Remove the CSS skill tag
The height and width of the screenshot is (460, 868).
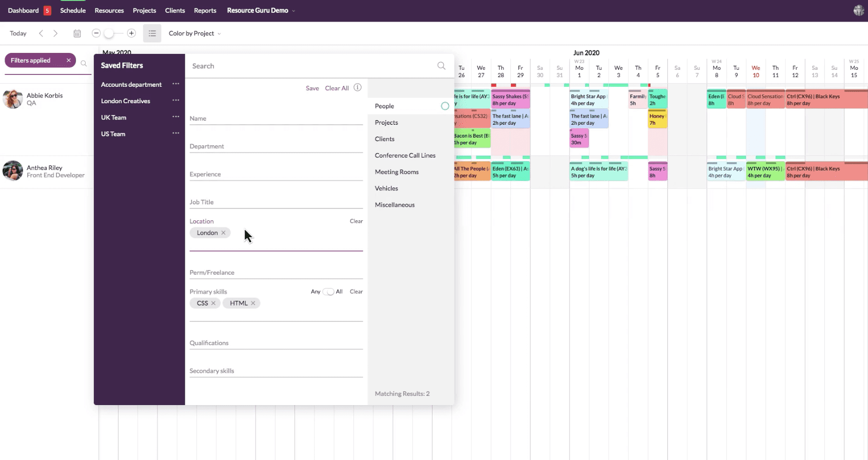(x=213, y=303)
